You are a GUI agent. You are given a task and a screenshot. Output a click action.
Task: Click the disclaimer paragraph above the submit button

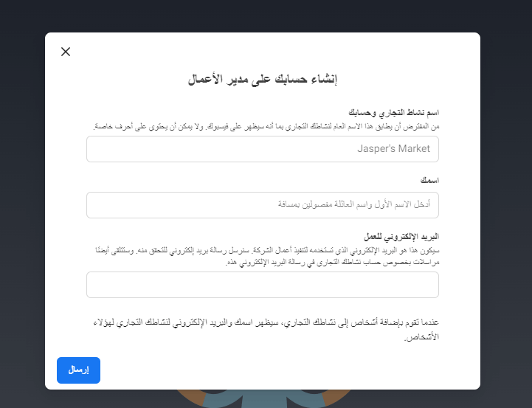coord(266,331)
